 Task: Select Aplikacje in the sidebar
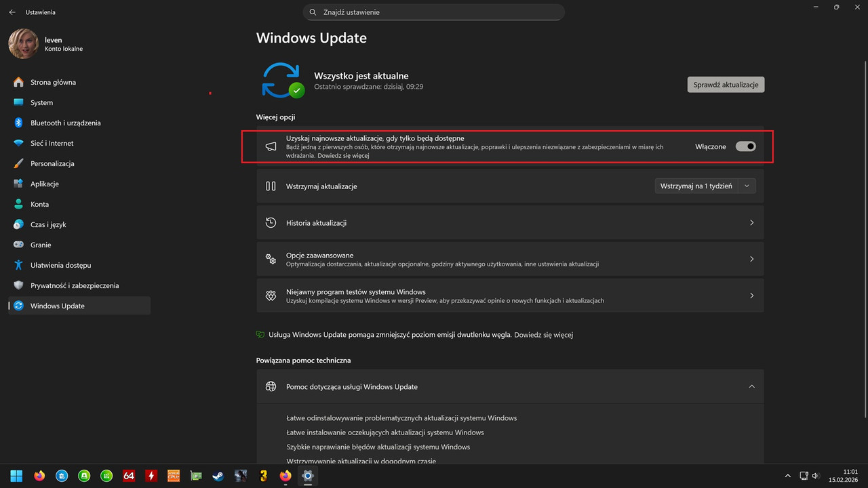(79, 184)
